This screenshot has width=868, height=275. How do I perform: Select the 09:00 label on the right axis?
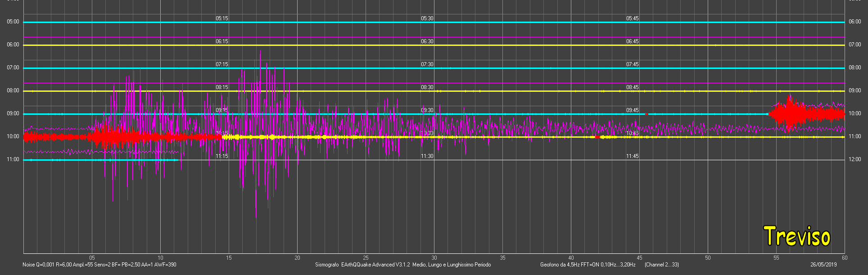[x=855, y=90]
